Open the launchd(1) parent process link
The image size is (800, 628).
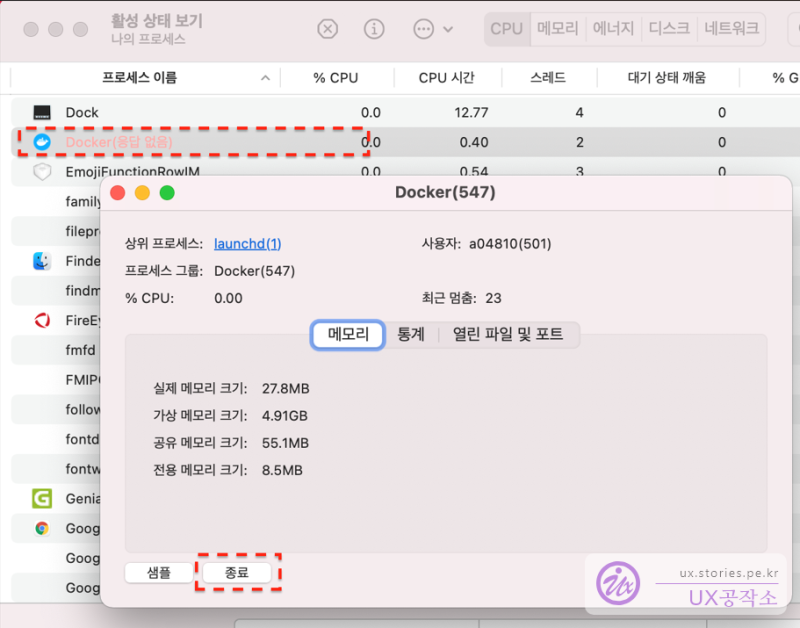[x=247, y=244]
